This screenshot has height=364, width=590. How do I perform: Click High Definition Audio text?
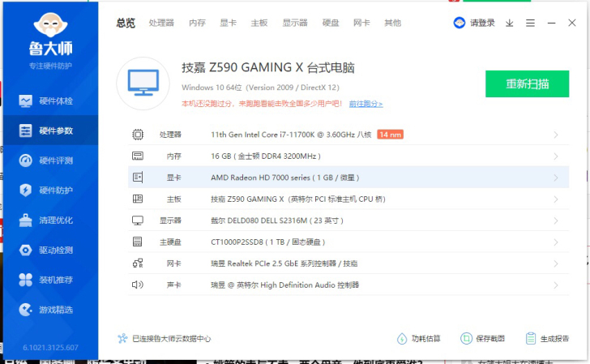coord(284,285)
